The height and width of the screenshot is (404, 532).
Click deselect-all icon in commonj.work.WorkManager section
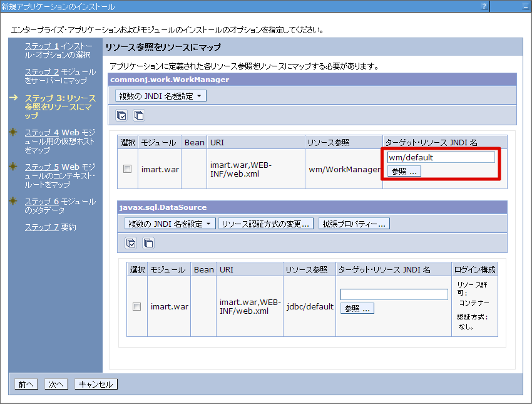point(139,115)
